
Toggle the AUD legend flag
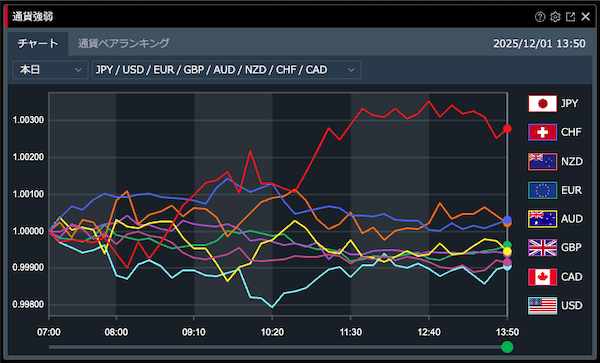(543, 219)
